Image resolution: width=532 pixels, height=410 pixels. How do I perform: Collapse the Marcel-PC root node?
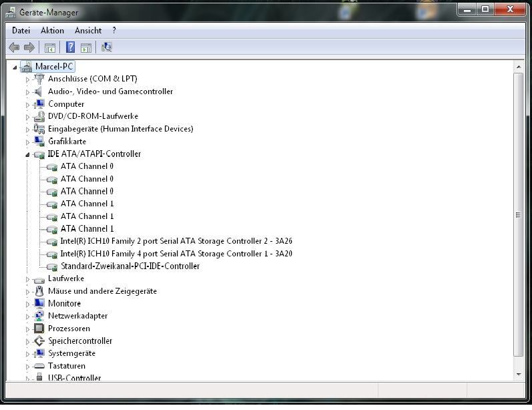click(15, 67)
